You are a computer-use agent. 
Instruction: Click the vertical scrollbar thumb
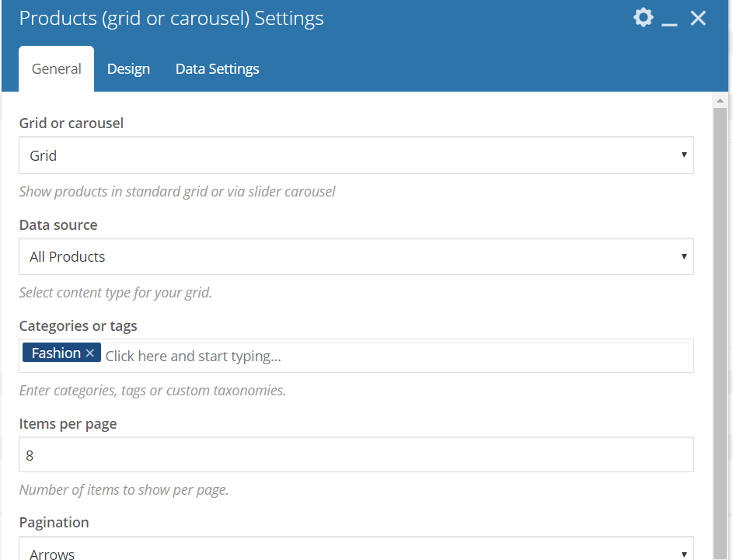(x=720, y=332)
